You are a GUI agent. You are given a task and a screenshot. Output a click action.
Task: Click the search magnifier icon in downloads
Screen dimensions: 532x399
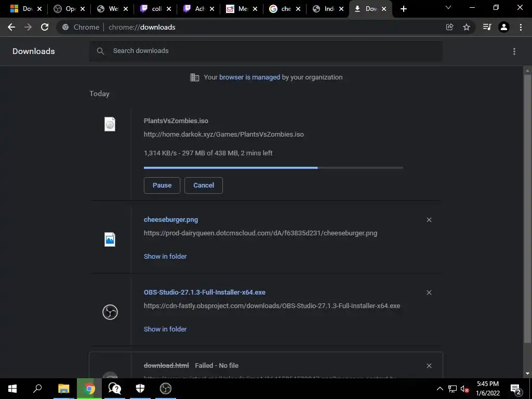coord(100,51)
